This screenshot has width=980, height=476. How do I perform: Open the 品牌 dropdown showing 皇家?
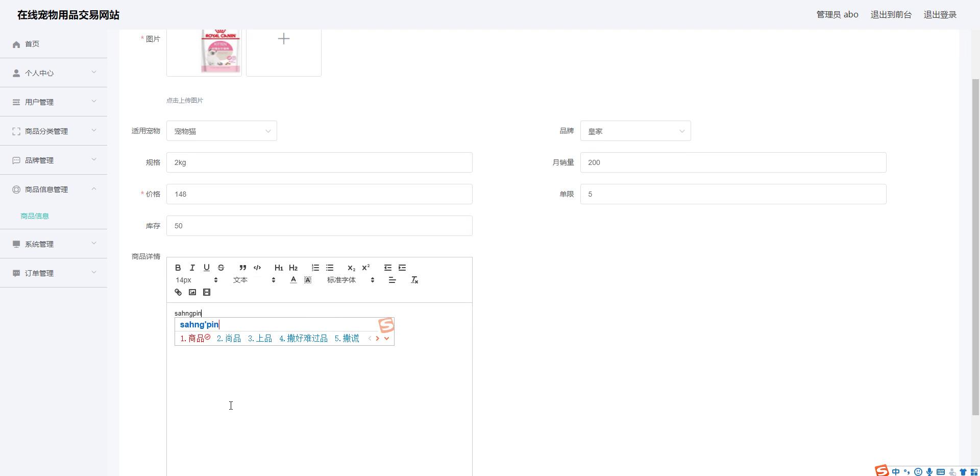click(635, 131)
